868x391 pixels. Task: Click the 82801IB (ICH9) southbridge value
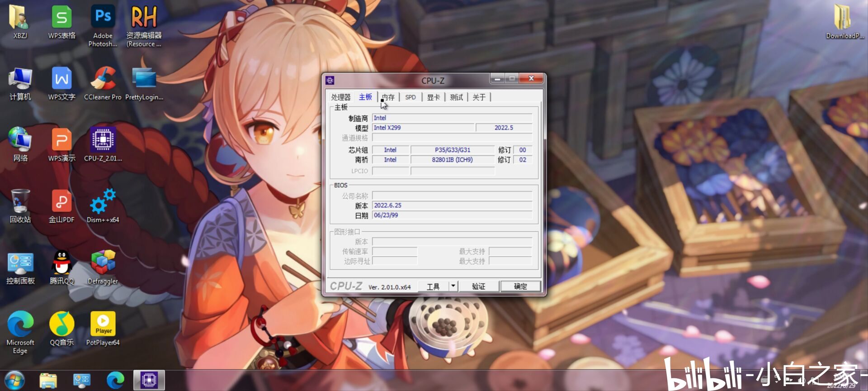(x=453, y=160)
